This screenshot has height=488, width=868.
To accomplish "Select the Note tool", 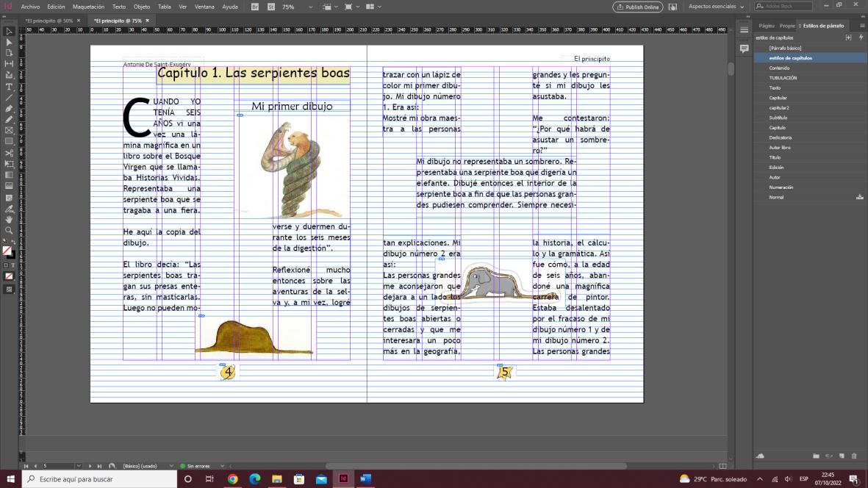I will [9, 198].
